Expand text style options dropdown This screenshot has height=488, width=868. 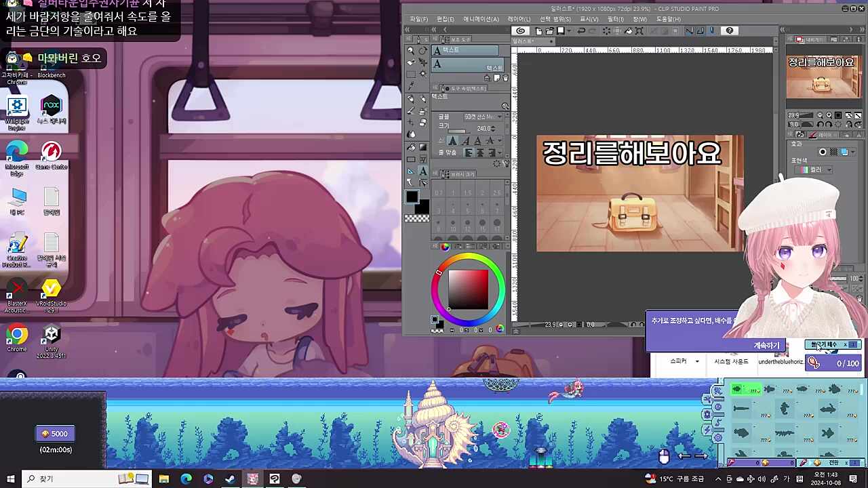(500, 141)
